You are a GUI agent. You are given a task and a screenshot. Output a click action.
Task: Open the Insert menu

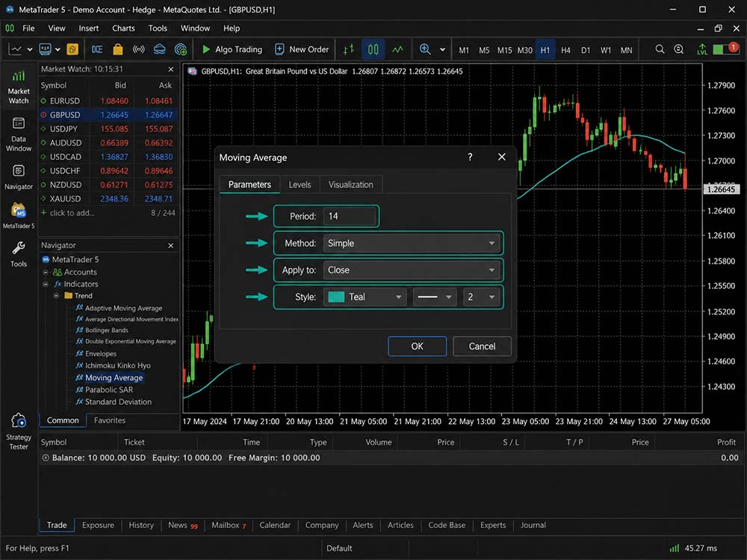[89, 28]
